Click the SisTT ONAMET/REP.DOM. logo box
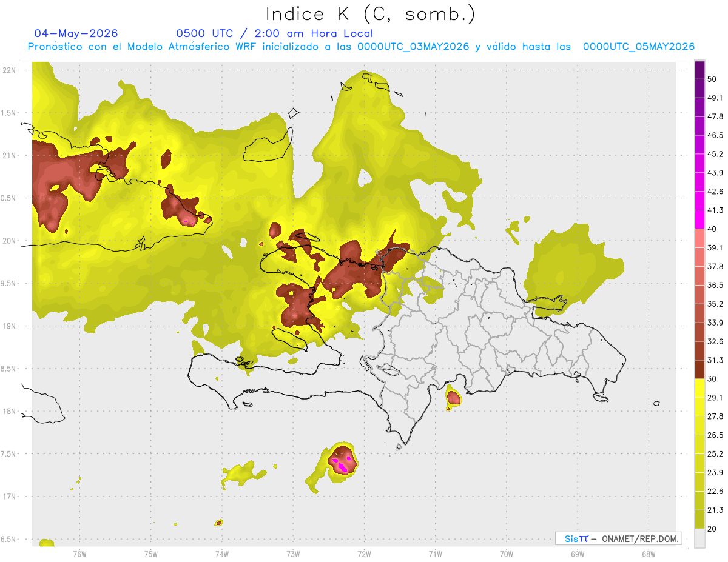The image size is (728, 562). coord(618,538)
